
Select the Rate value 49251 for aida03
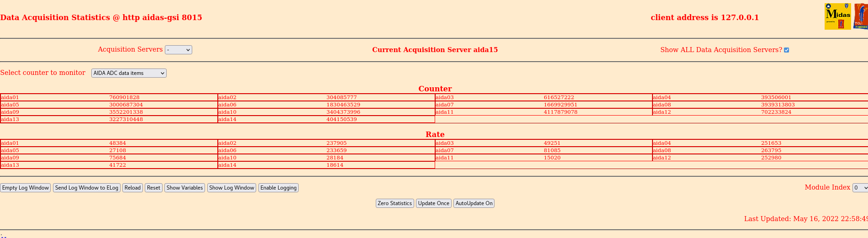click(552, 143)
